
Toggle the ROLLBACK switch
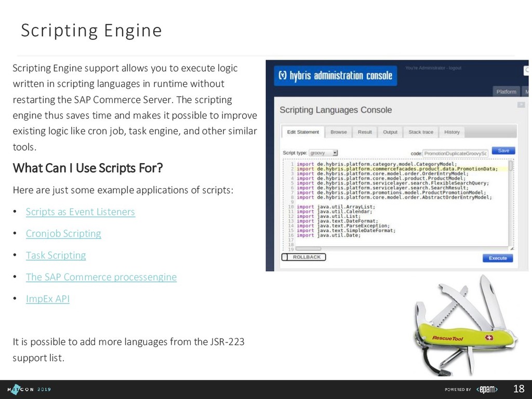click(303, 257)
